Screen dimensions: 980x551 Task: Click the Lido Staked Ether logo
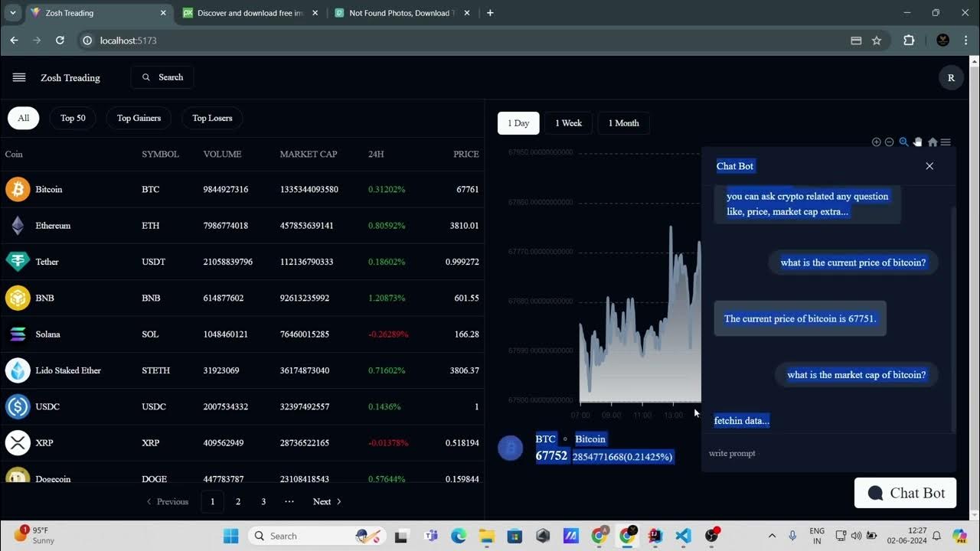coord(18,370)
